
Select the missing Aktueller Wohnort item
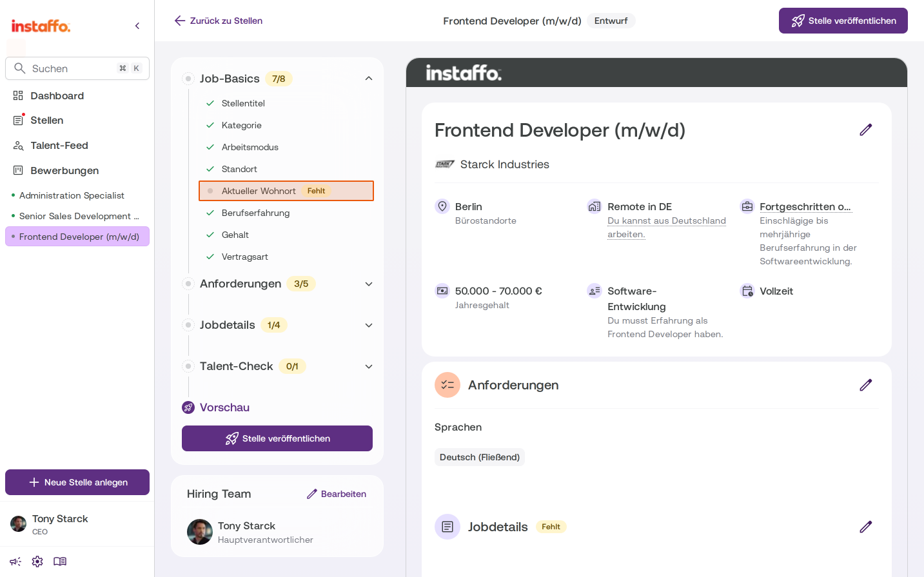point(286,191)
